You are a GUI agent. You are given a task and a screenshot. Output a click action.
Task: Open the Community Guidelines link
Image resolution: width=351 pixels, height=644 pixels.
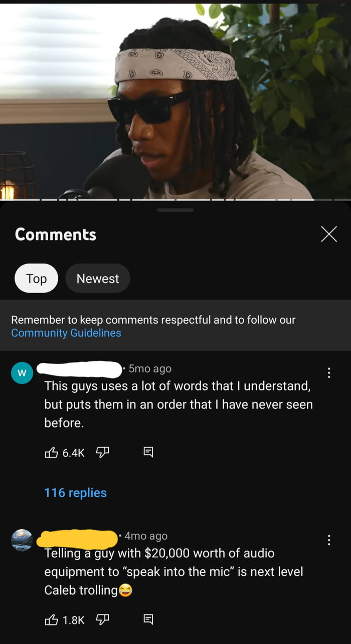[66, 333]
